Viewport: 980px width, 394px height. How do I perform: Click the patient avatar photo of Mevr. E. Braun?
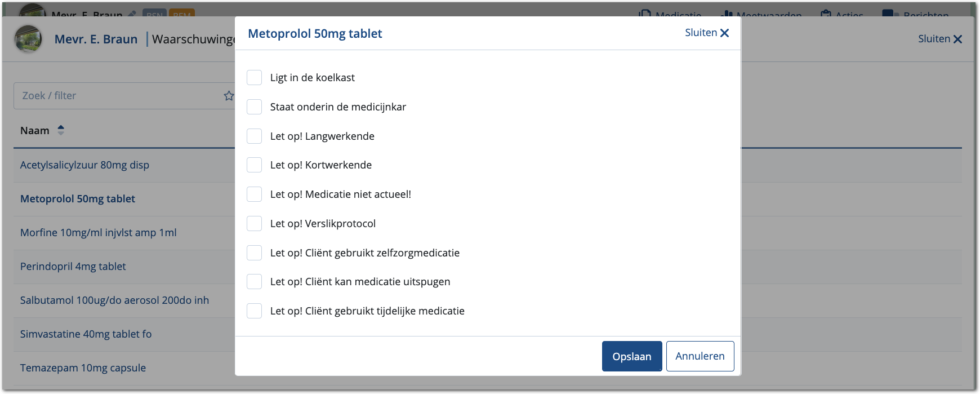click(28, 39)
